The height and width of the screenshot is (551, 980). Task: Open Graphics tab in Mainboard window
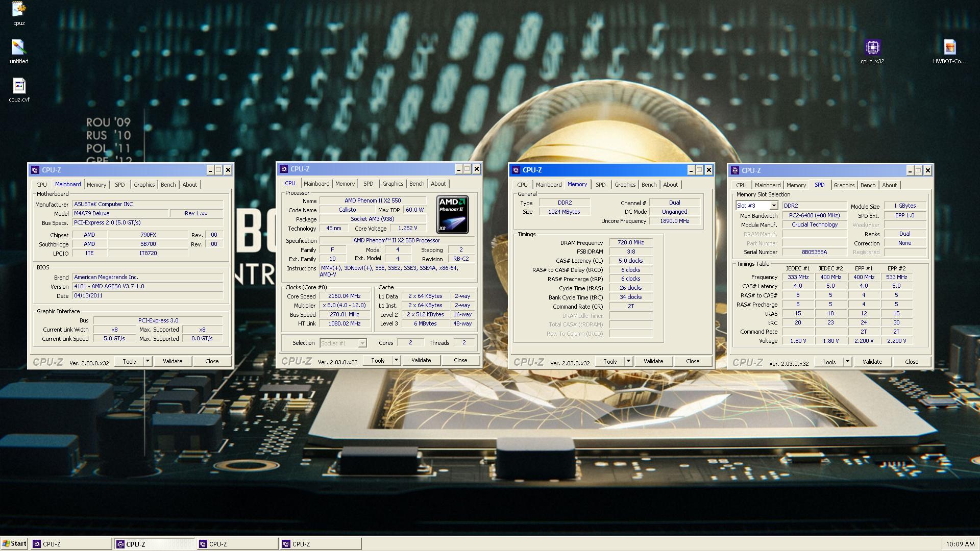click(x=144, y=185)
